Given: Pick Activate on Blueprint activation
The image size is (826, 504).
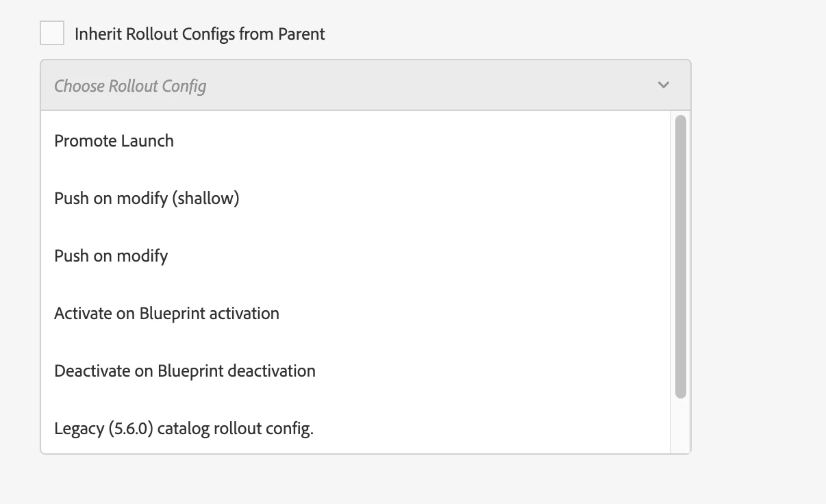Looking at the screenshot, I should tap(166, 314).
